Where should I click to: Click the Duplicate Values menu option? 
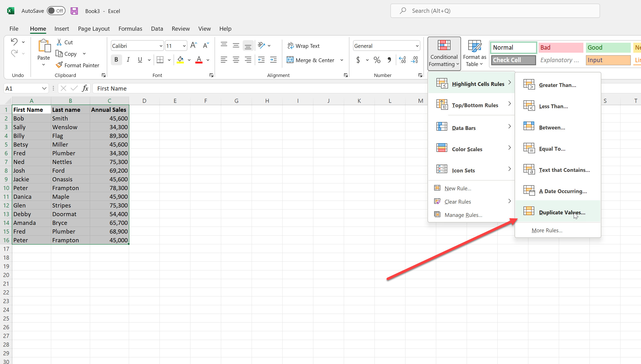click(x=562, y=212)
